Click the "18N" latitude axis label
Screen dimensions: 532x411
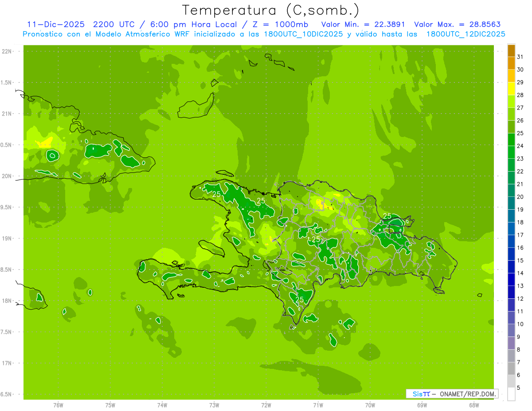tap(8, 301)
